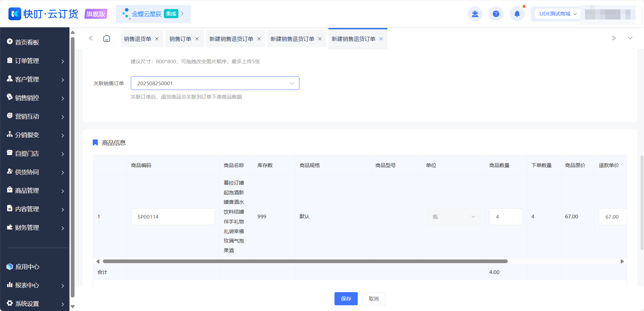Click the 合计 total value 4.00

[494, 272]
